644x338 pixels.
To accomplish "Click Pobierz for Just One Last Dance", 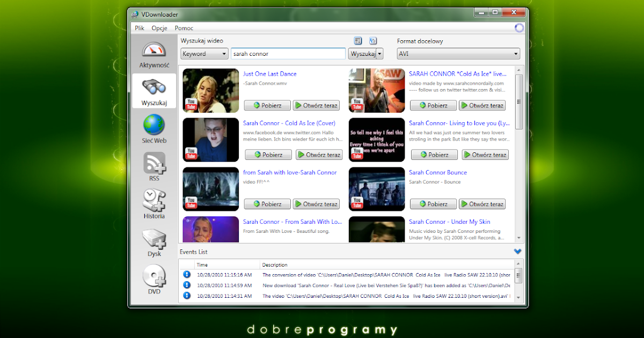I will pyautogui.click(x=267, y=106).
